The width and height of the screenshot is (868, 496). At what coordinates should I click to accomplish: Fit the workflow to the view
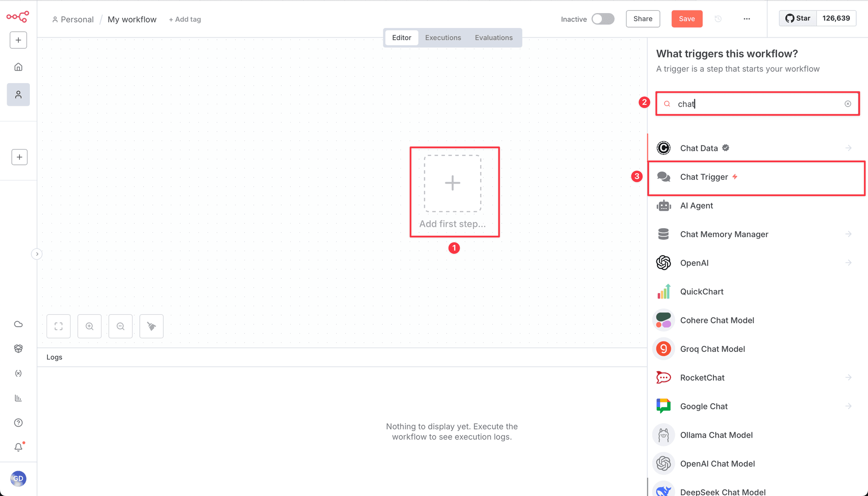tap(58, 326)
